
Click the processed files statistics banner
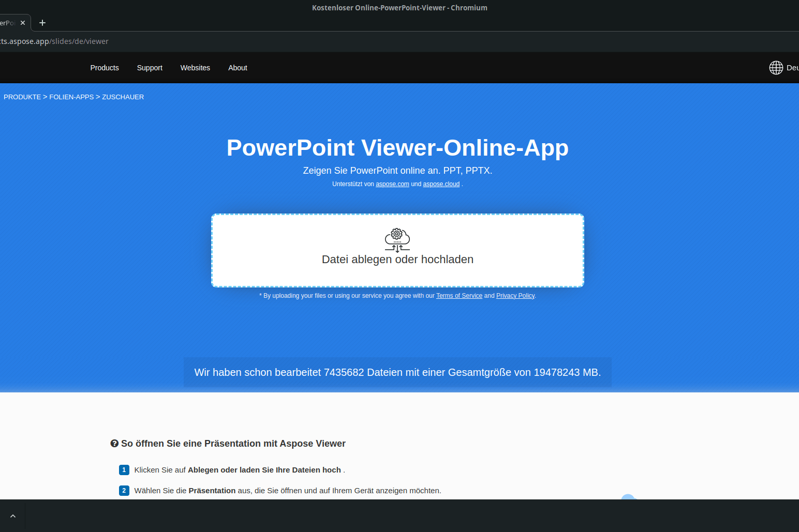coord(397,372)
